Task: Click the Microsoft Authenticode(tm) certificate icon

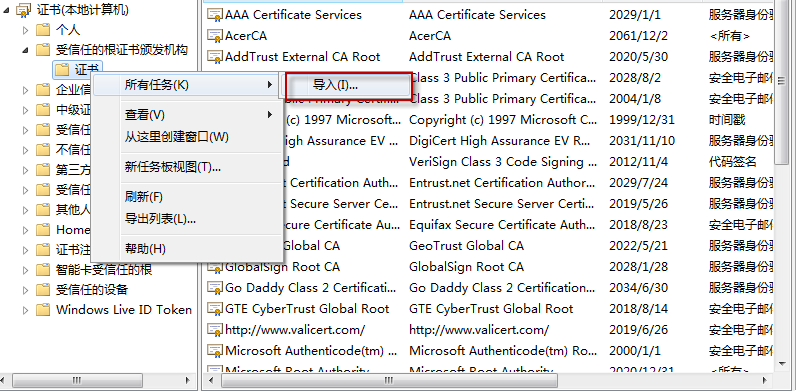Action: tap(215, 351)
